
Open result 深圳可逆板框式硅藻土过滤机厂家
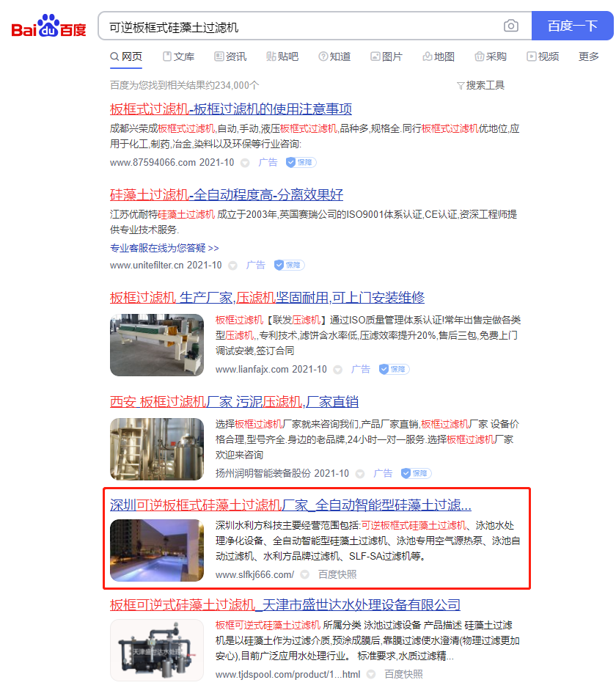[290, 505]
